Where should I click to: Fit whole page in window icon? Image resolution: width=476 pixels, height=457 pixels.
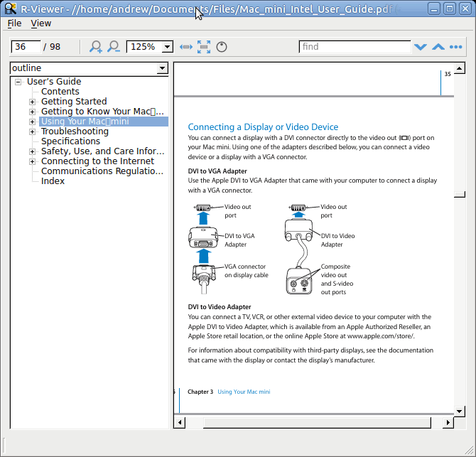click(204, 47)
